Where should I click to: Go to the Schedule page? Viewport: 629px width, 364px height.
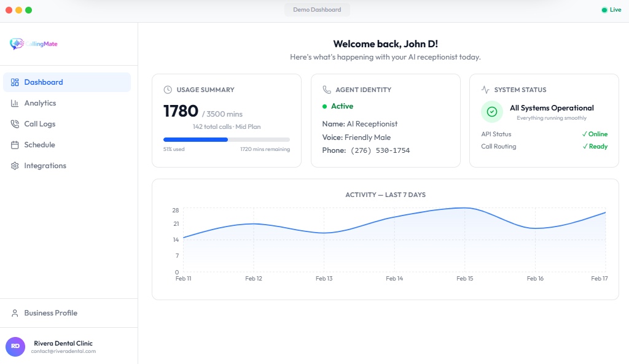40,145
